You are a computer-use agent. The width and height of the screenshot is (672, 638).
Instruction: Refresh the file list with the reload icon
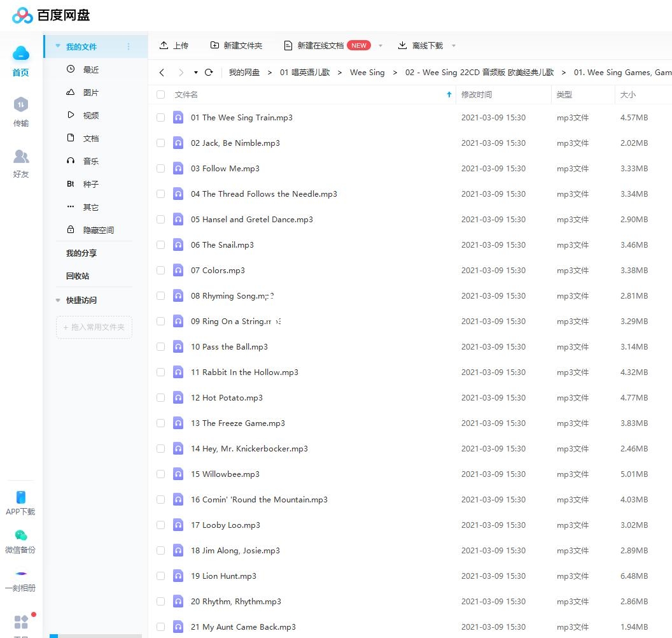209,72
